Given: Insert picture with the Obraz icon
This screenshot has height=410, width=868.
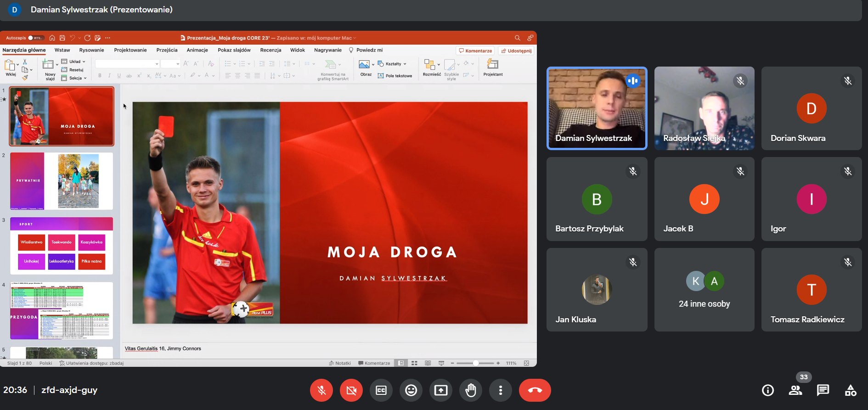Looking at the screenshot, I should tap(364, 64).
